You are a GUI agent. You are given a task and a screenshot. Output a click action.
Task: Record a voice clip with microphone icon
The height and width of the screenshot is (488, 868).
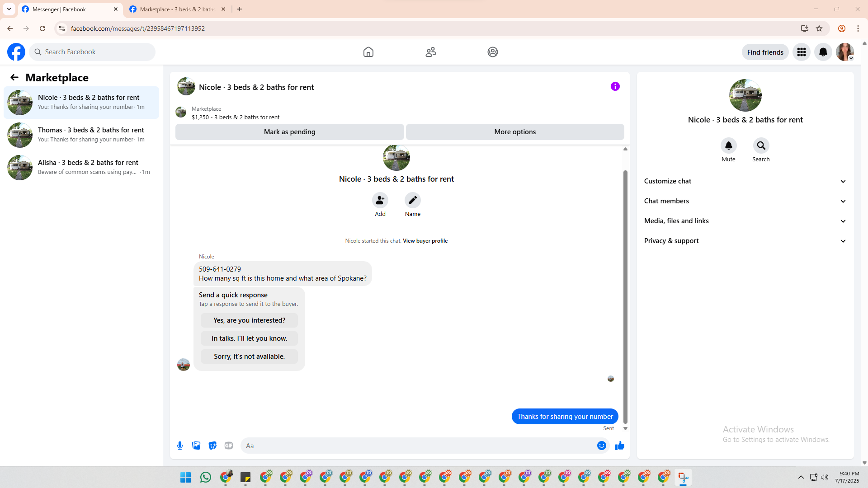[x=180, y=446]
